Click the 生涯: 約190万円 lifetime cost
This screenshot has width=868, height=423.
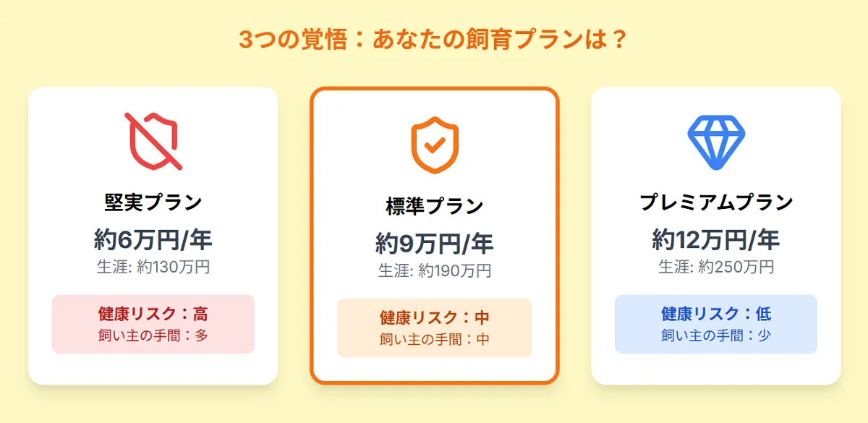(x=435, y=270)
